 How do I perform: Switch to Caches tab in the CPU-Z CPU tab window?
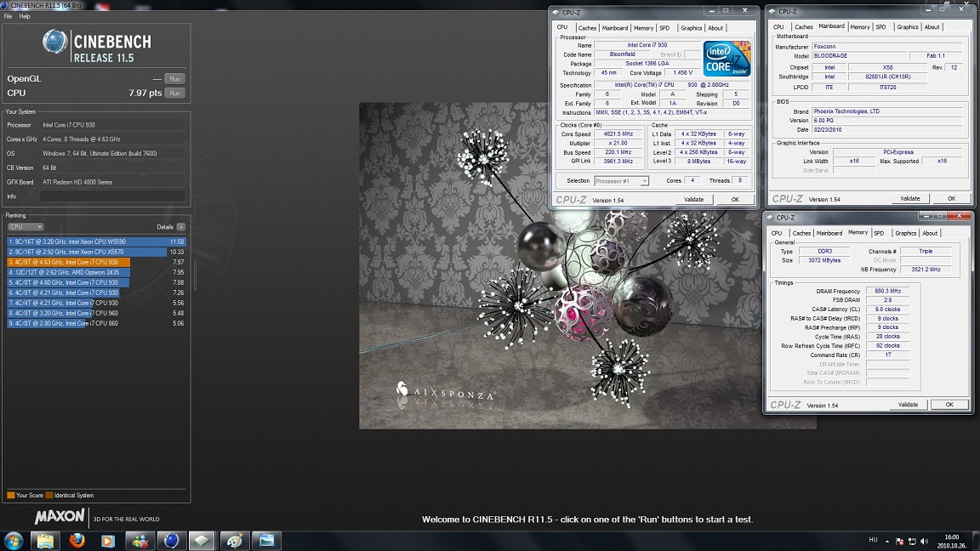pyautogui.click(x=587, y=28)
